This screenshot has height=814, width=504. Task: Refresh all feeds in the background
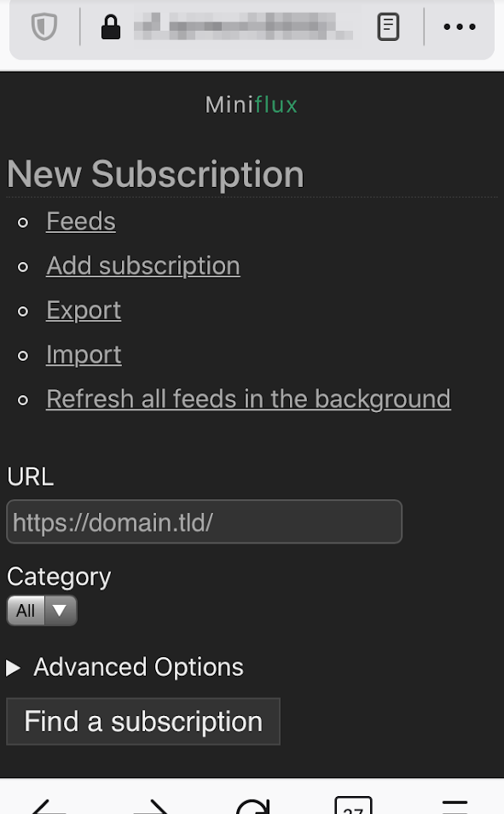tap(248, 398)
